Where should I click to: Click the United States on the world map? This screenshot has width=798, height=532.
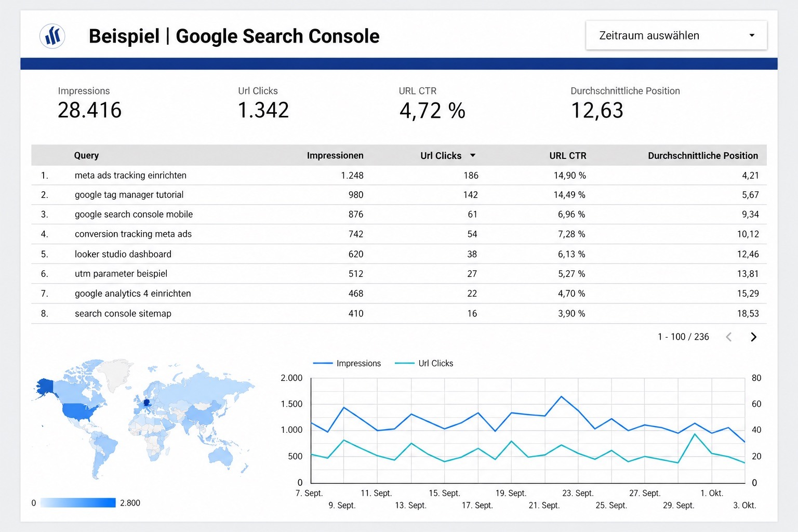pos(79,412)
